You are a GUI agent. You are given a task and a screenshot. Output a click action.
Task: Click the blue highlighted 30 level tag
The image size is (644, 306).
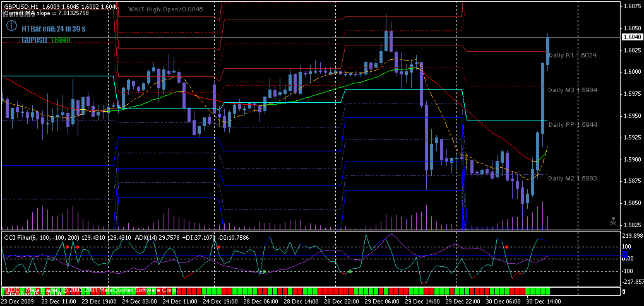pyautogui.click(x=625, y=255)
